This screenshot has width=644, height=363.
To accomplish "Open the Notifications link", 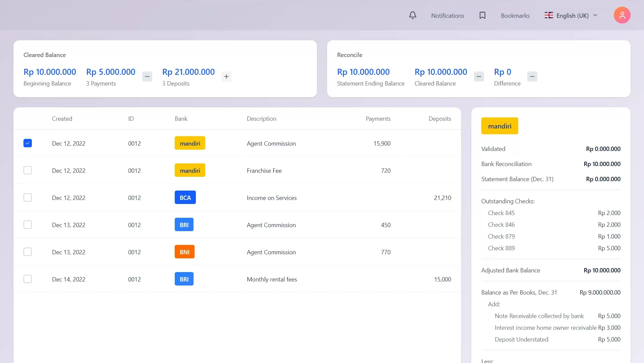I will coord(447,16).
